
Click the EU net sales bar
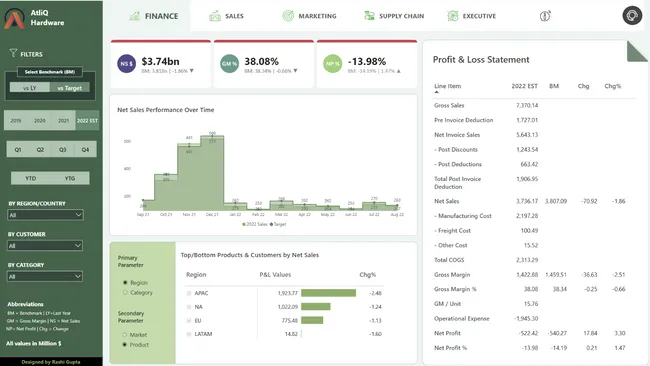click(x=312, y=320)
